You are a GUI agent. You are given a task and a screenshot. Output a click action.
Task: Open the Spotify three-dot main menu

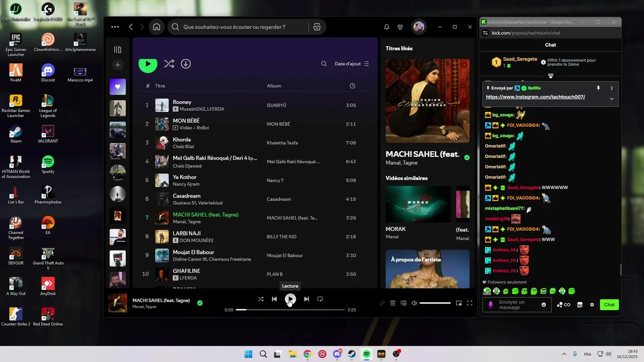pyautogui.click(x=115, y=27)
